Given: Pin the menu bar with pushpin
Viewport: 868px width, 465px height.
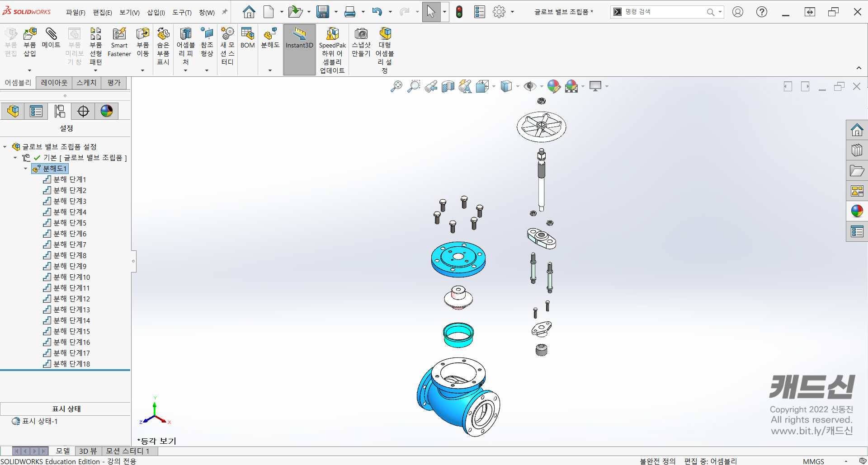Looking at the screenshot, I should pos(225,12).
